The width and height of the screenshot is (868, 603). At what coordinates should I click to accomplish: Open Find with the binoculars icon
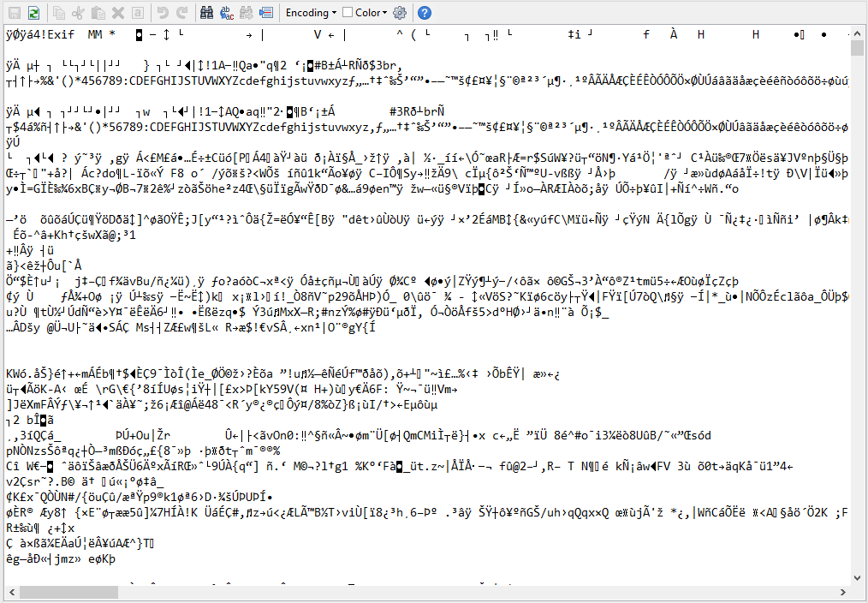206,13
